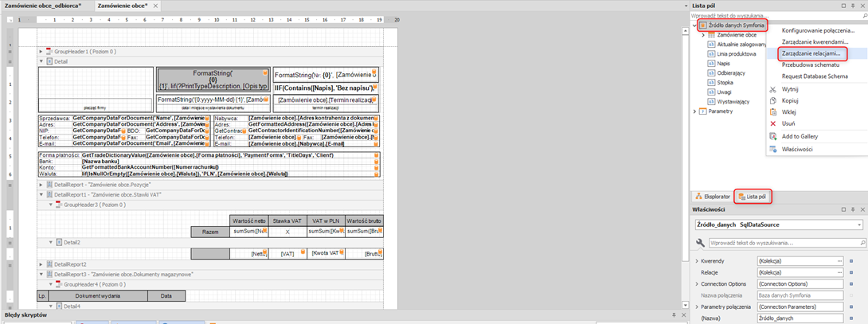Click the red Usuń delete icon
This screenshot has height=324, width=868.
772,123
